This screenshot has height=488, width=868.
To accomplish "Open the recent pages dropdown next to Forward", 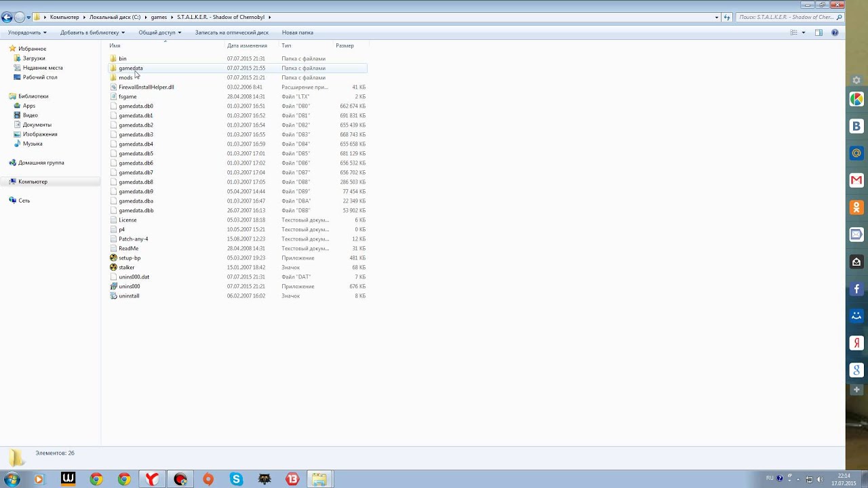I will pyautogui.click(x=28, y=17).
